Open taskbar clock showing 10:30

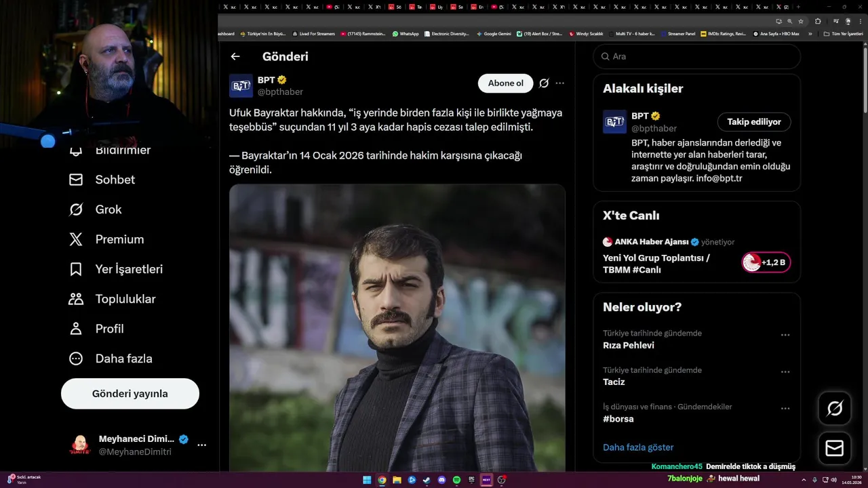[x=852, y=480]
